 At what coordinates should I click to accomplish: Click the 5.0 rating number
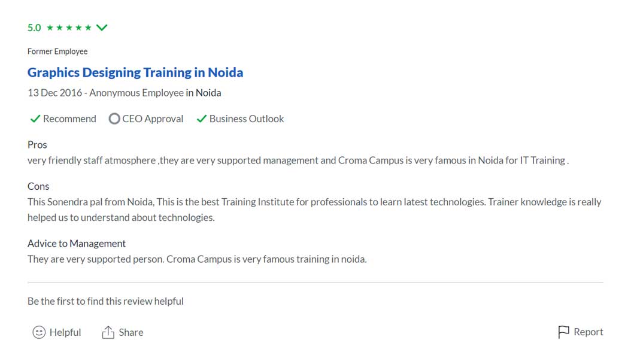click(x=34, y=28)
